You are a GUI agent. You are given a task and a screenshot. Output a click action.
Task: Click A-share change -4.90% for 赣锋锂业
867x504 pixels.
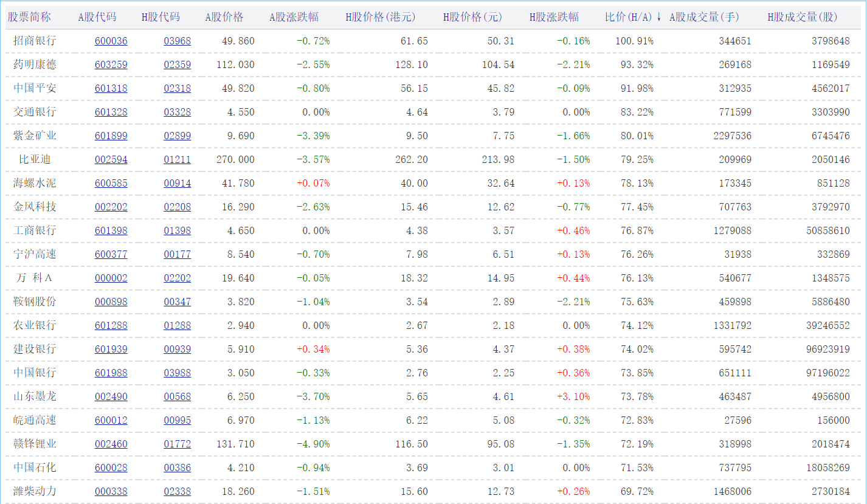(x=314, y=444)
